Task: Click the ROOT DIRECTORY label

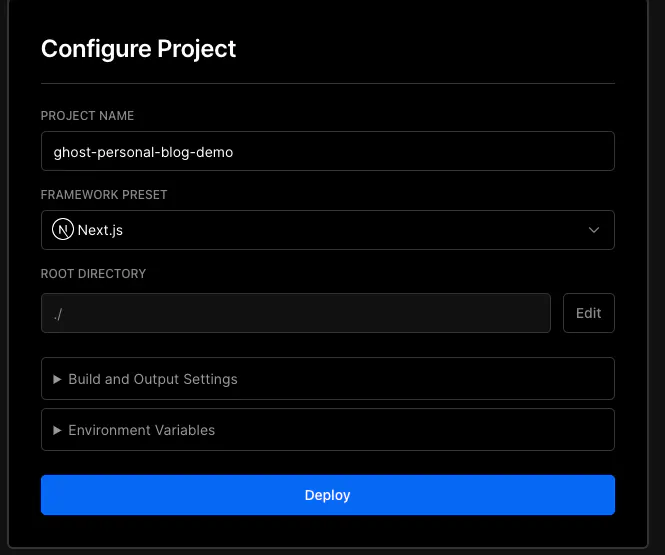Action: [93, 273]
